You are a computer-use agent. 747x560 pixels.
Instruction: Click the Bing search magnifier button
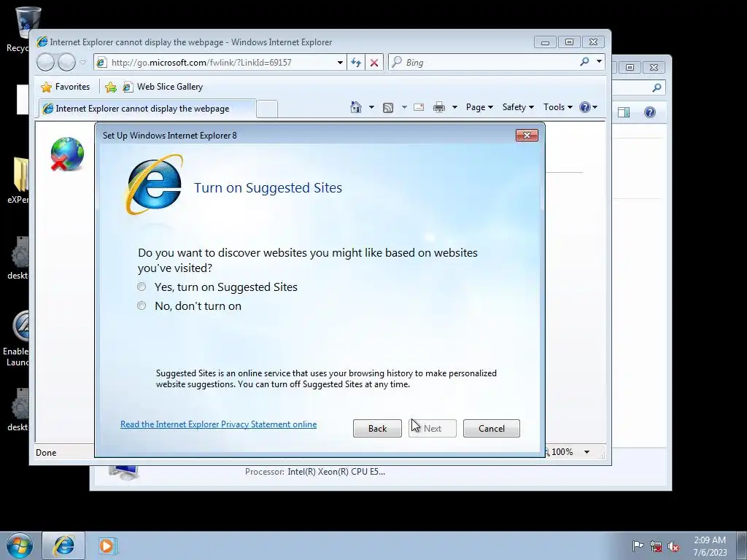pos(584,62)
